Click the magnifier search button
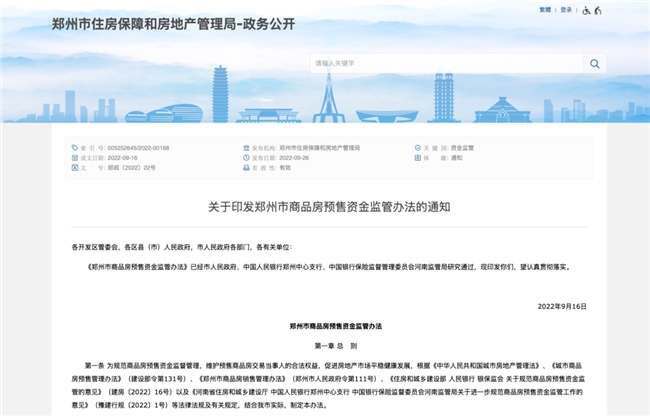This screenshot has height=416, width=650. (x=595, y=63)
